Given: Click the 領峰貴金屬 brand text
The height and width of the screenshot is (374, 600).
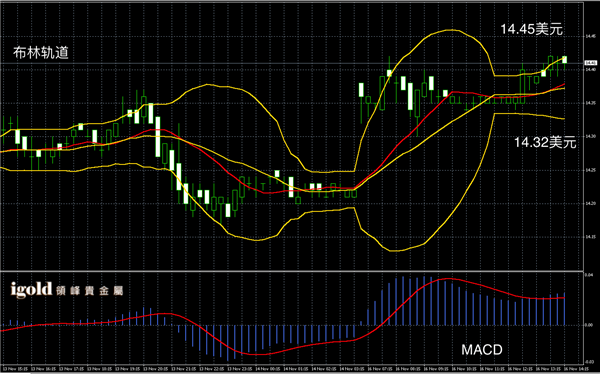Looking at the screenshot, I should coord(89,291).
